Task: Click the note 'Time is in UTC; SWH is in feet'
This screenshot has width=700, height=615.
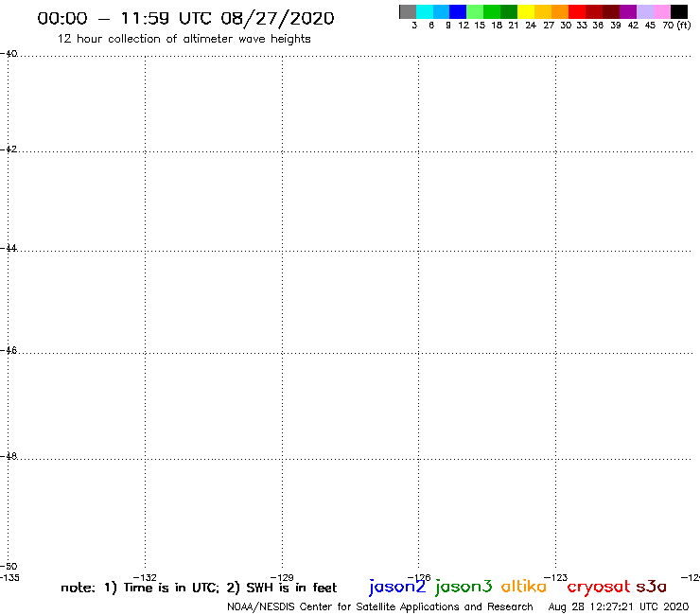Action: 199,588
